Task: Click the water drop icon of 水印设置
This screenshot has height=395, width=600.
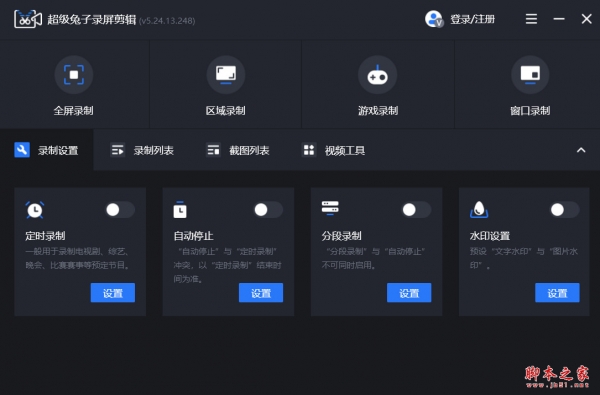Action: [479, 209]
